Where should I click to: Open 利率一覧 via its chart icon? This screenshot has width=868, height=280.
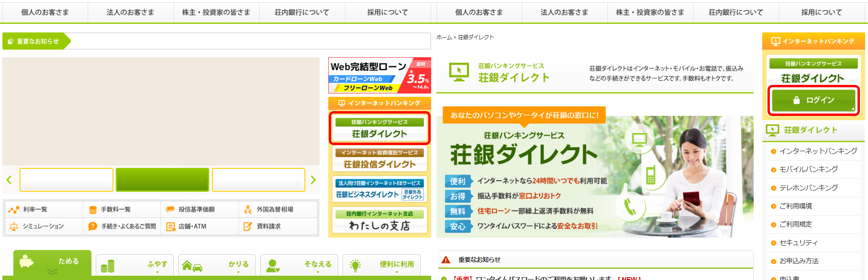14,209
